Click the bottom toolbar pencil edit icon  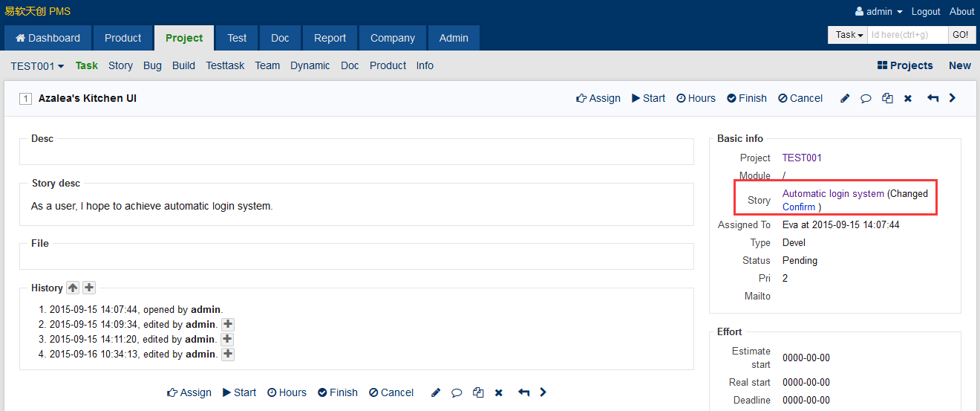click(436, 392)
